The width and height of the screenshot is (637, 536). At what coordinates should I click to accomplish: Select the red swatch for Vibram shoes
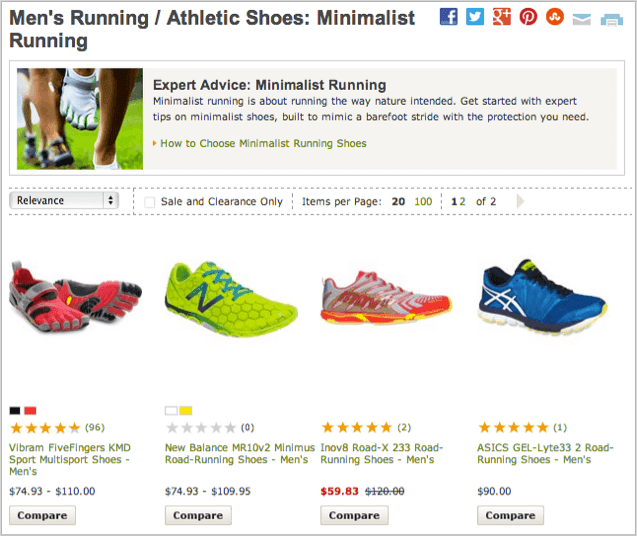(30, 410)
